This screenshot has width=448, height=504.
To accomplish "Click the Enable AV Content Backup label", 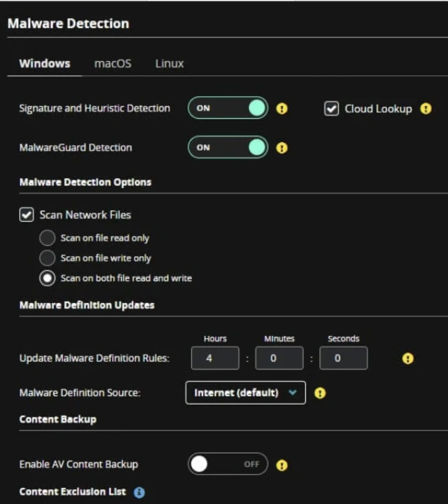I will (x=78, y=464).
